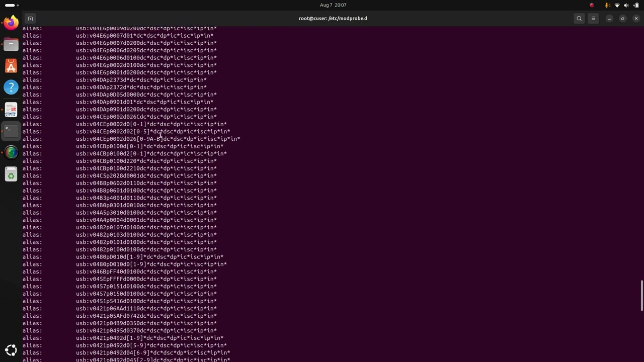
Task: Open the Trash dock icon
Action: tap(11, 174)
